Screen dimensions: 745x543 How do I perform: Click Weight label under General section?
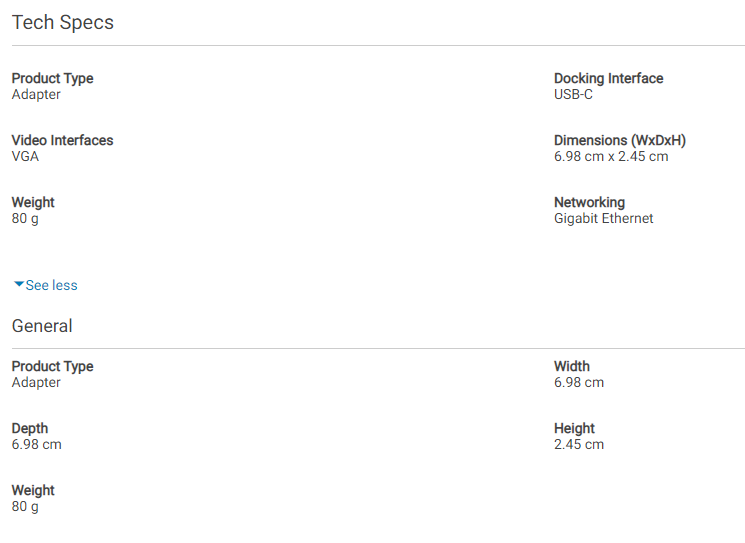point(33,490)
